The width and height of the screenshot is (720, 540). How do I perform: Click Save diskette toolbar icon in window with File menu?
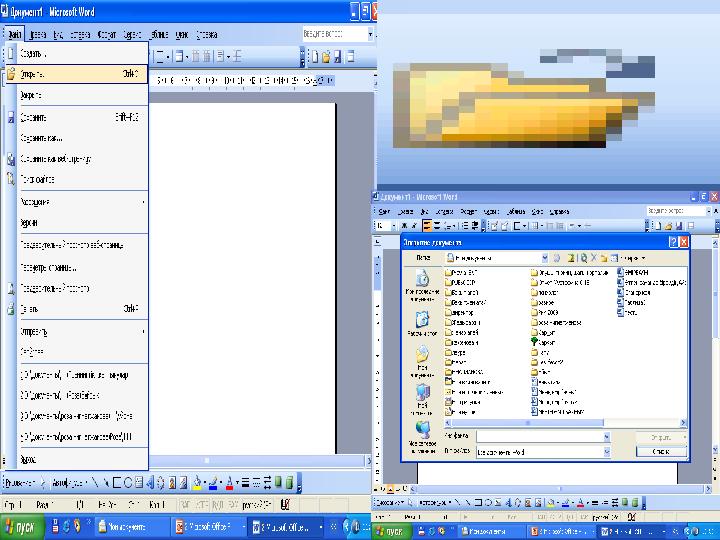click(x=338, y=56)
